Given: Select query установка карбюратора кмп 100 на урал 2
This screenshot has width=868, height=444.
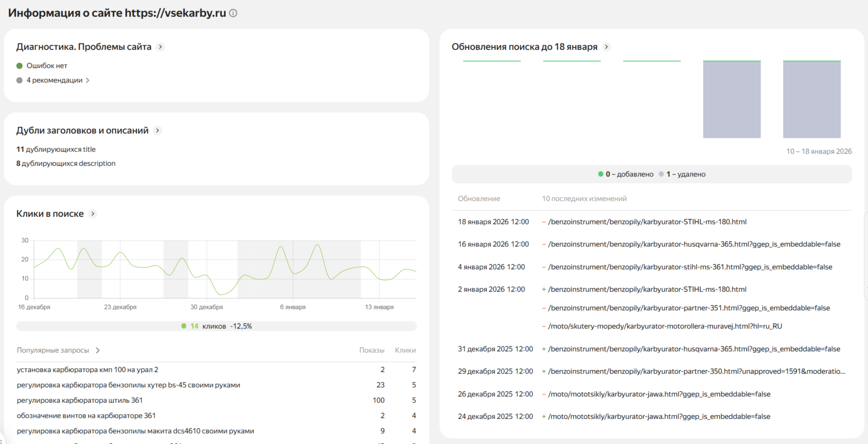Looking at the screenshot, I should coord(87,370).
